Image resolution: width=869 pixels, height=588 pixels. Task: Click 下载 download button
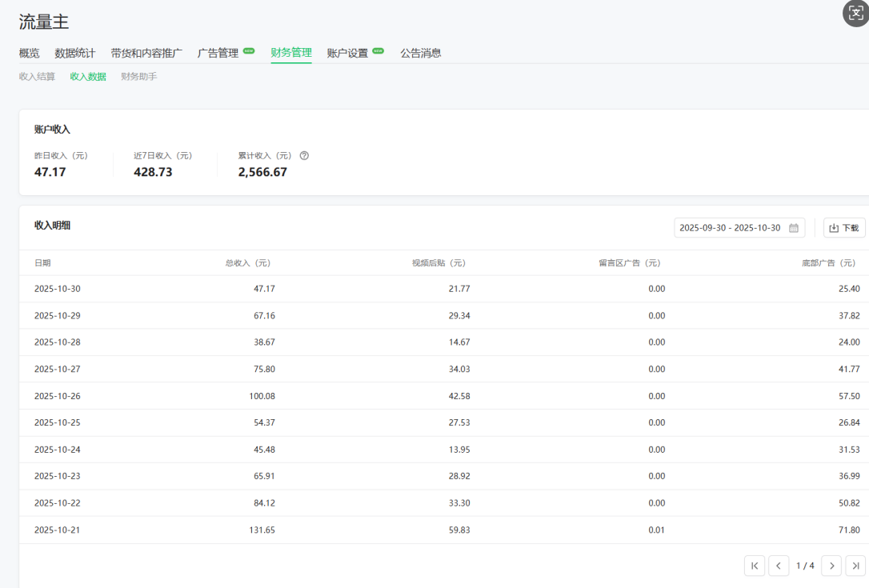[x=844, y=228]
